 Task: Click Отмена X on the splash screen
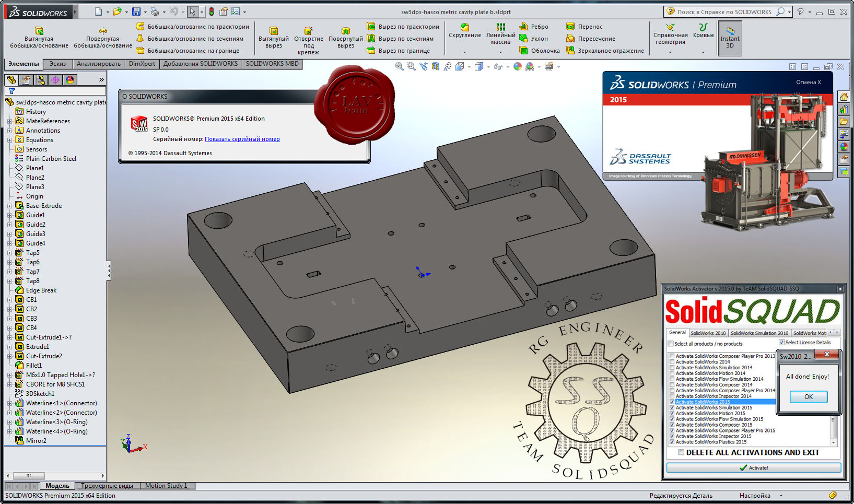tap(808, 83)
